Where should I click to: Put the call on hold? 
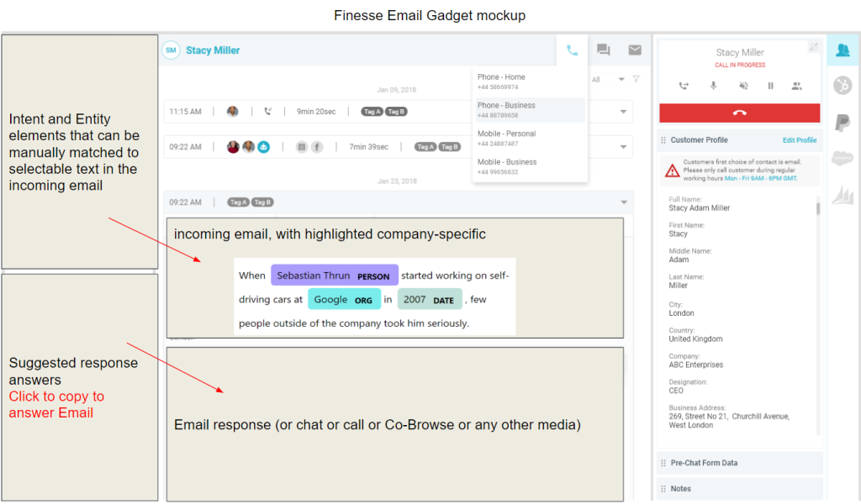tap(770, 86)
